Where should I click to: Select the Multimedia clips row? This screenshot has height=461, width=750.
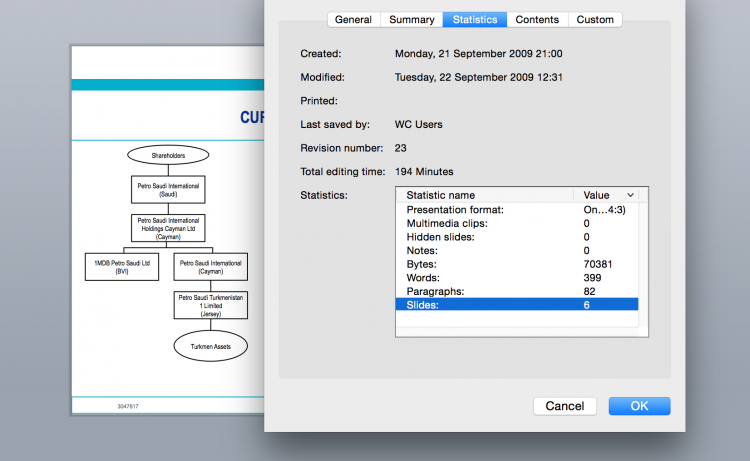(x=517, y=223)
